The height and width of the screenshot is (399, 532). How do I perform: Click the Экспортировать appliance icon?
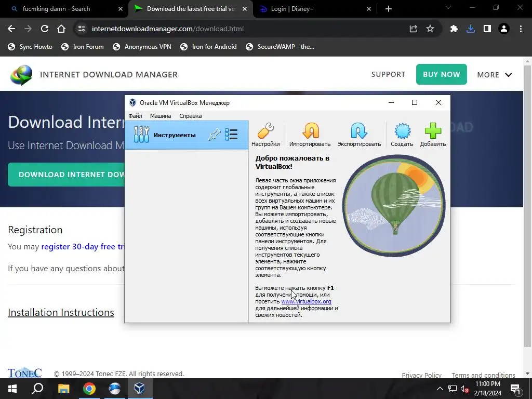coord(359,135)
